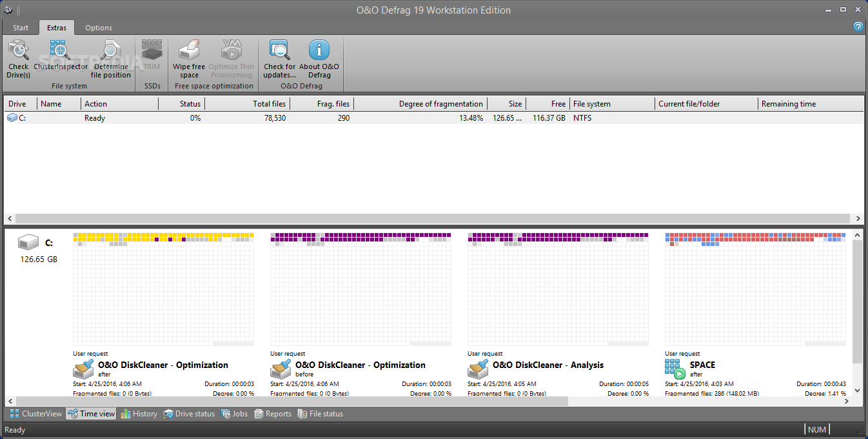Screen dimensions: 868x439
Task: Sort by the Name column header
Action: (59, 103)
